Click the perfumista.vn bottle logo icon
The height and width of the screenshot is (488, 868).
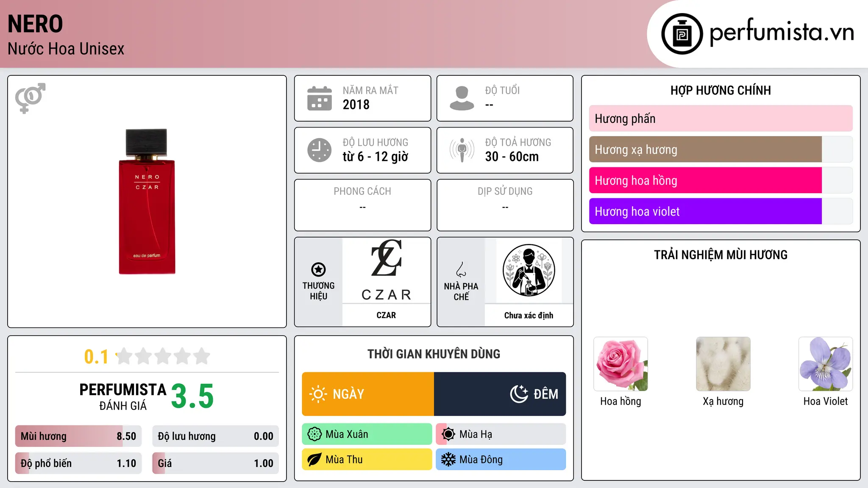point(682,34)
